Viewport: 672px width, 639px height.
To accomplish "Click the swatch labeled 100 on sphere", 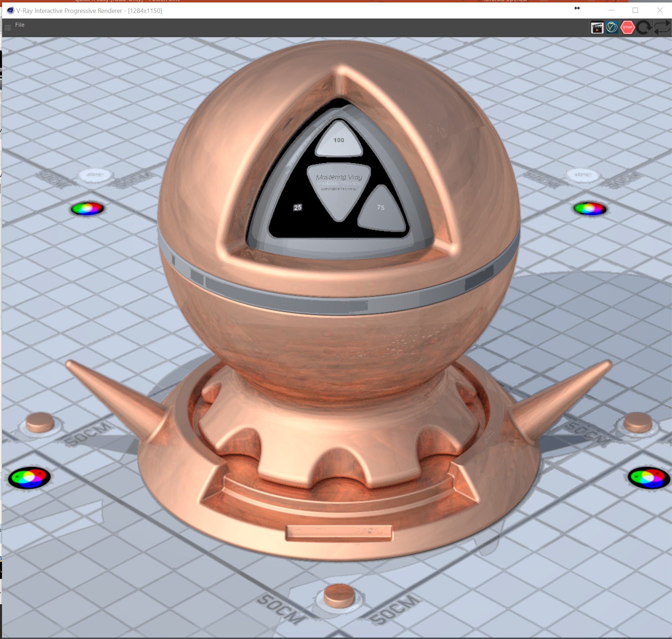I will pyautogui.click(x=338, y=141).
